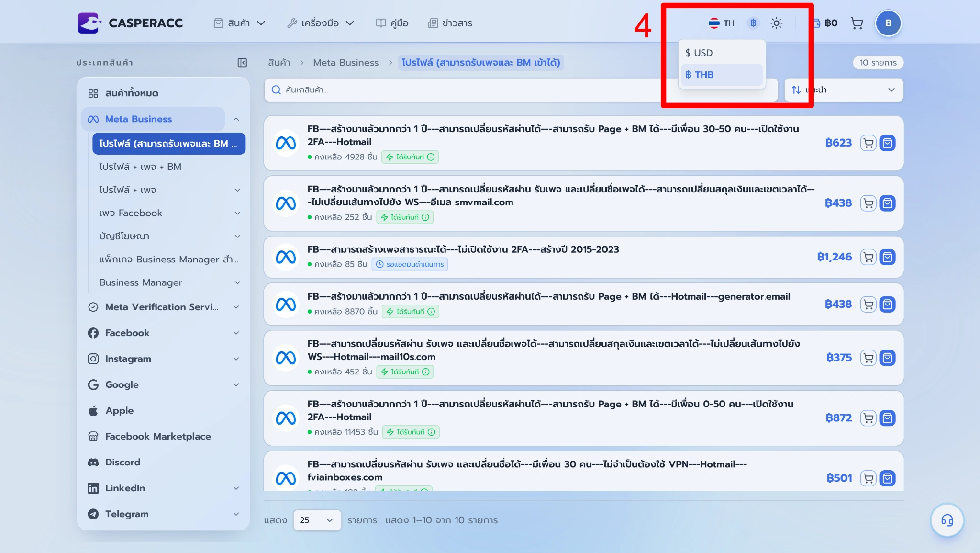Screen dimensions: 980x553
Task: Open the FB 2015-2023 public page product
Action: tap(463, 249)
